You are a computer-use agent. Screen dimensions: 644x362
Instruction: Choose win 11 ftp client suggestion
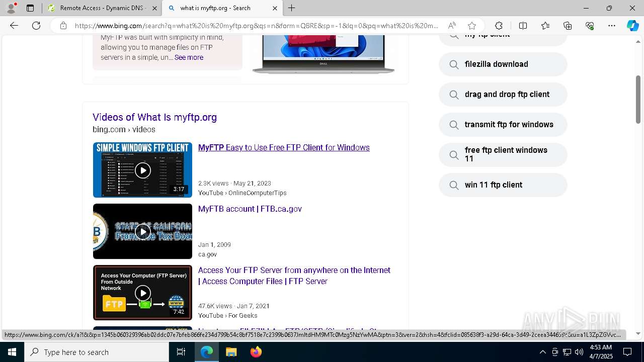pyautogui.click(x=503, y=185)
